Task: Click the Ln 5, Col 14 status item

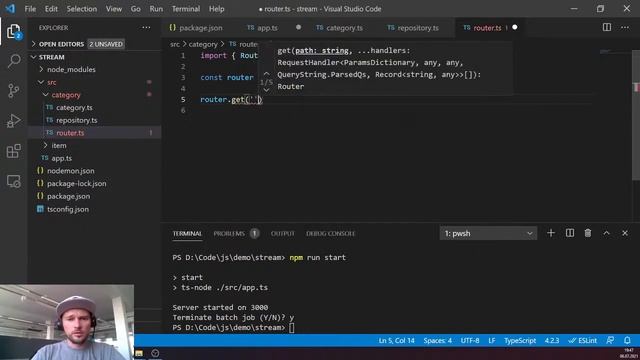Action: click(x=396, y=340)
